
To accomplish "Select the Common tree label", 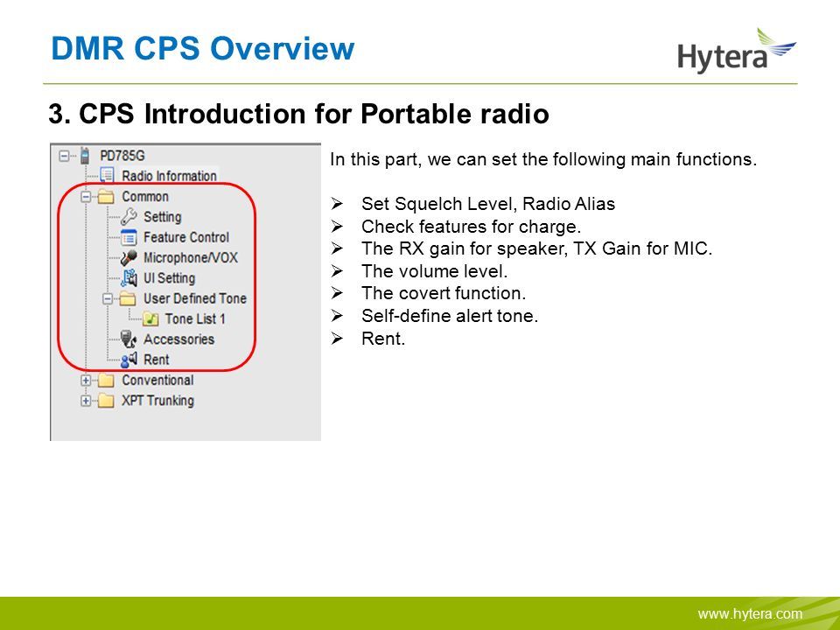I will (145, 197).
